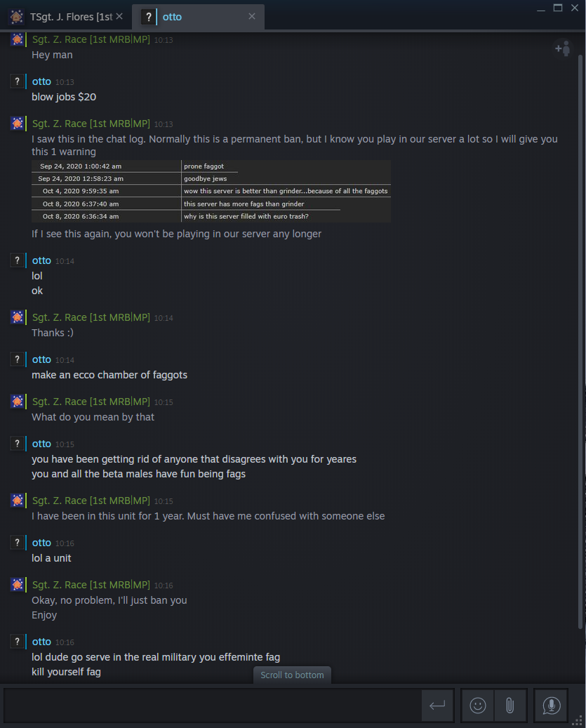Click the chat vertical scrollbar
Screen dimensions: 586x728
[580, 342]
